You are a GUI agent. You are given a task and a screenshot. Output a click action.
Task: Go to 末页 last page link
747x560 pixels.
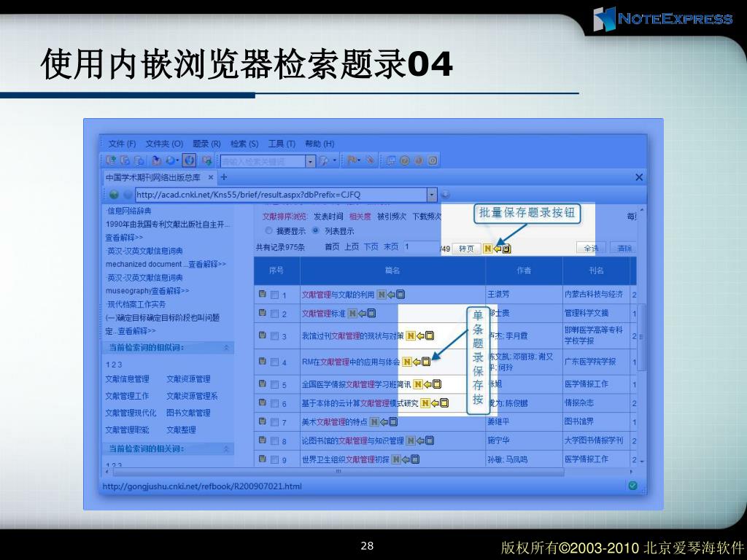[391, 246]
